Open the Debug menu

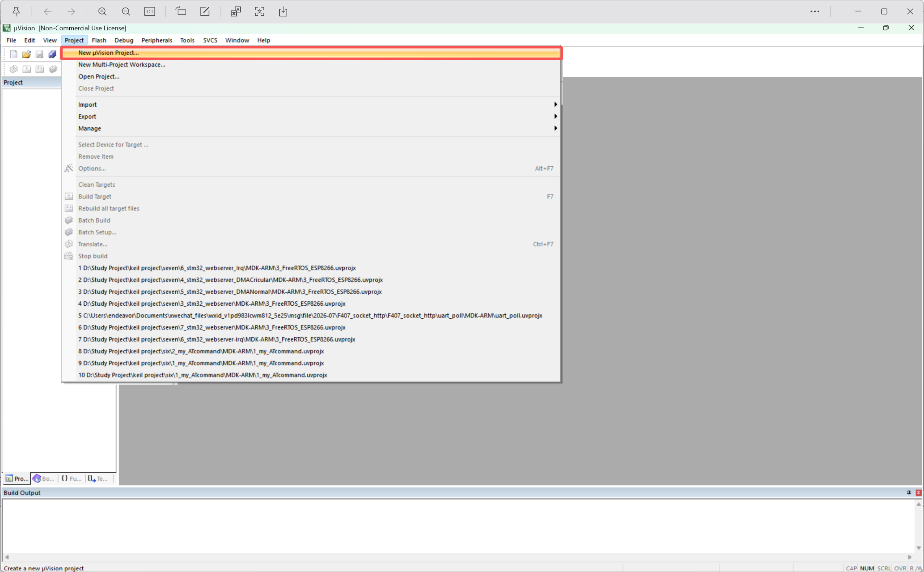(x=124, y=40)
